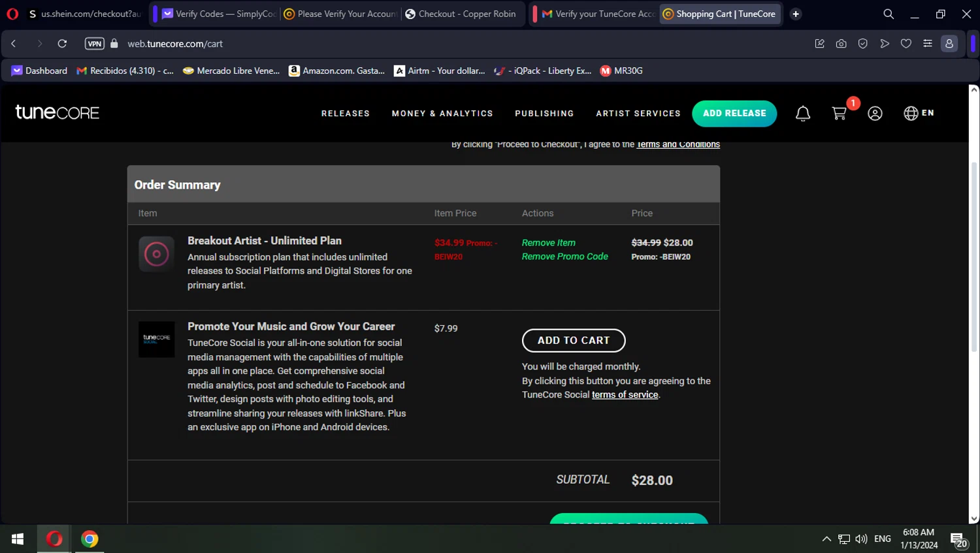Click the Remove Item link
Viewport: 980px width, 553px height.
tap(549, 243)
